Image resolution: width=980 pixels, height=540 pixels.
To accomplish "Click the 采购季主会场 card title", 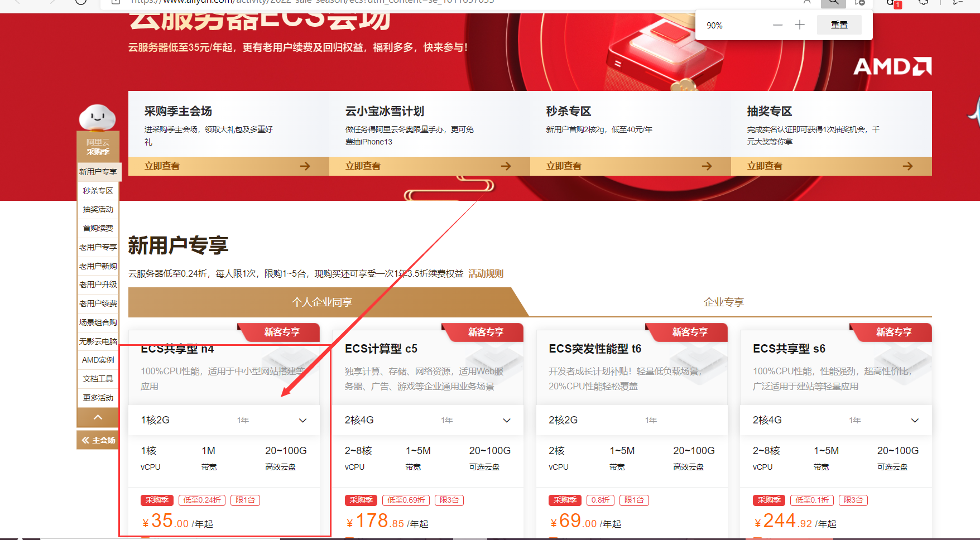I will click(x=178, y=111).
